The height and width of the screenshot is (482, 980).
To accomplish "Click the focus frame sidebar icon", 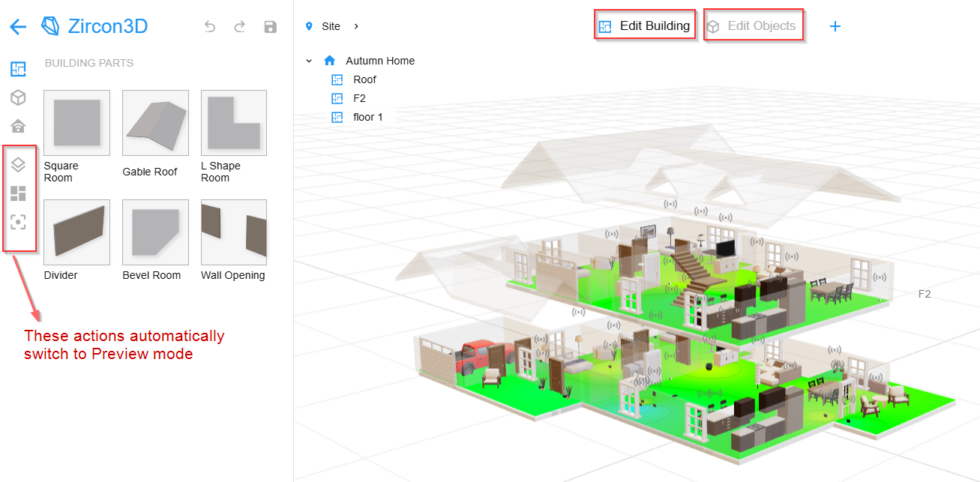I will (18, 222).
